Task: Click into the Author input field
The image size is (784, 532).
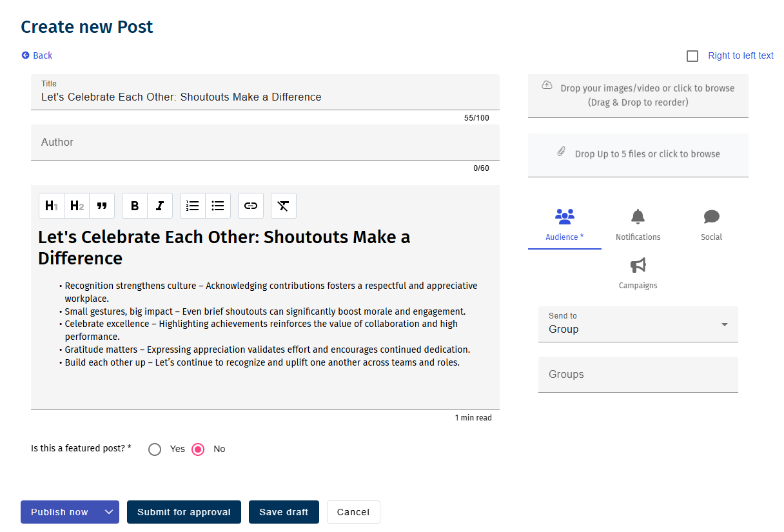Action: tap(264, 143)
